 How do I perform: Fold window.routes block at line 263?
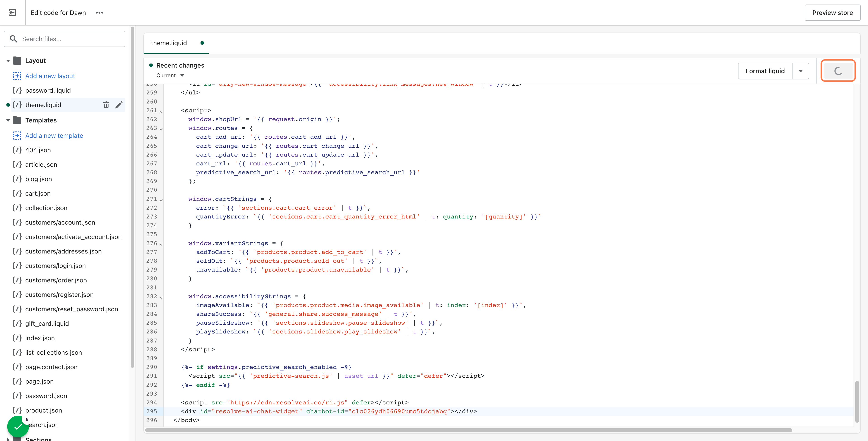(161, 129)
